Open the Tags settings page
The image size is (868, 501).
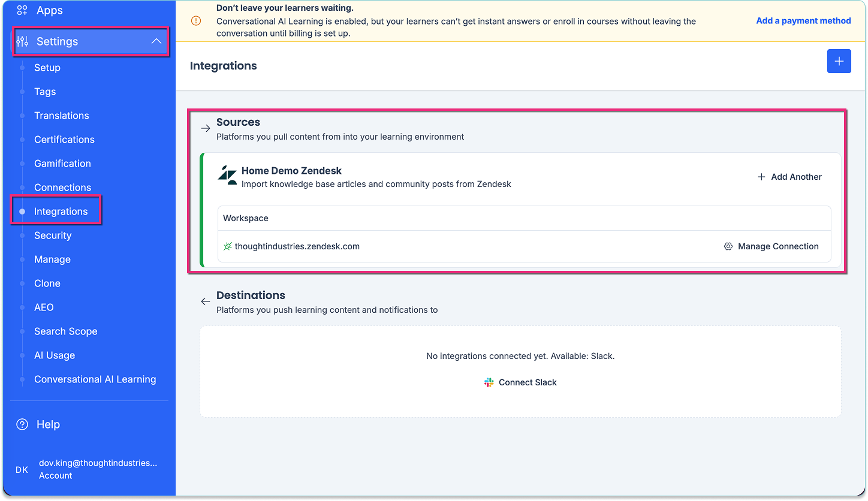point(45,92)
